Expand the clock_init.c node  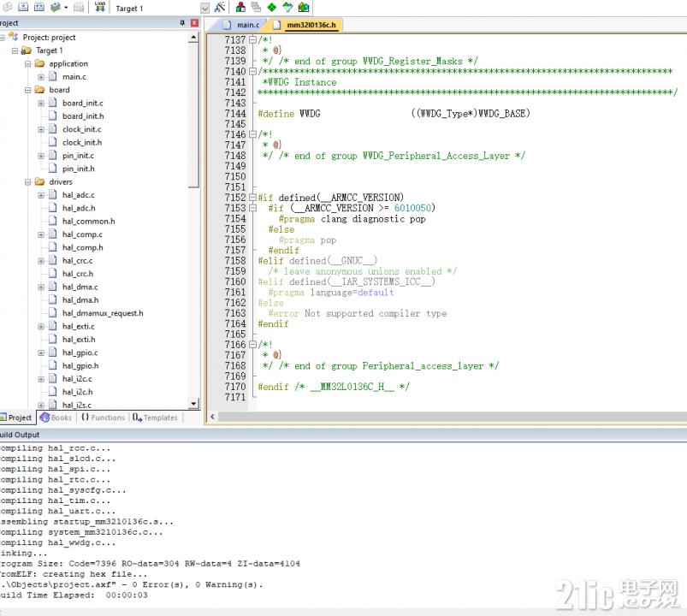point(41,130)
